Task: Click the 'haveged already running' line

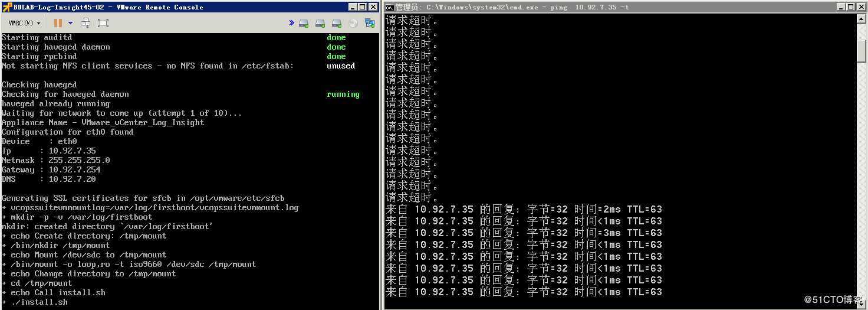Action: point(55,103)
